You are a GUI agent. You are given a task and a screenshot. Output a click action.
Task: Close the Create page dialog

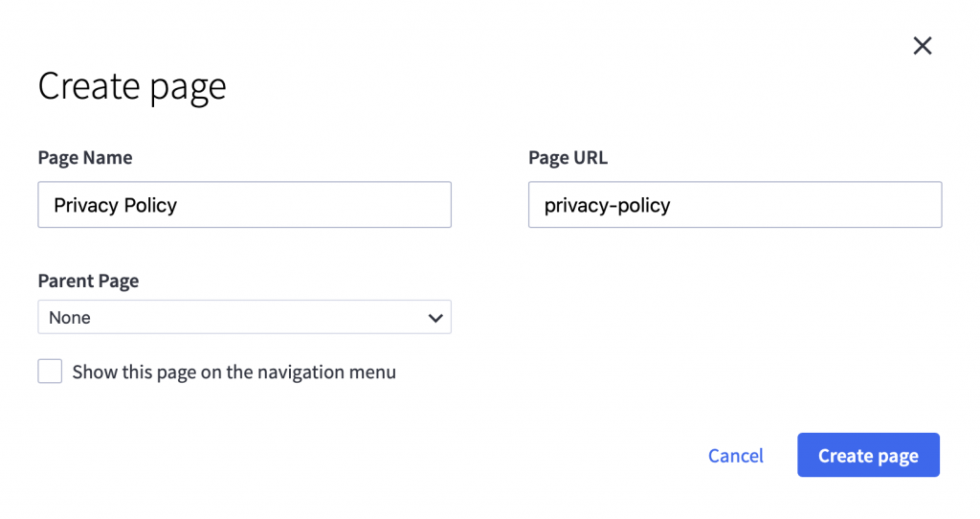922,46
